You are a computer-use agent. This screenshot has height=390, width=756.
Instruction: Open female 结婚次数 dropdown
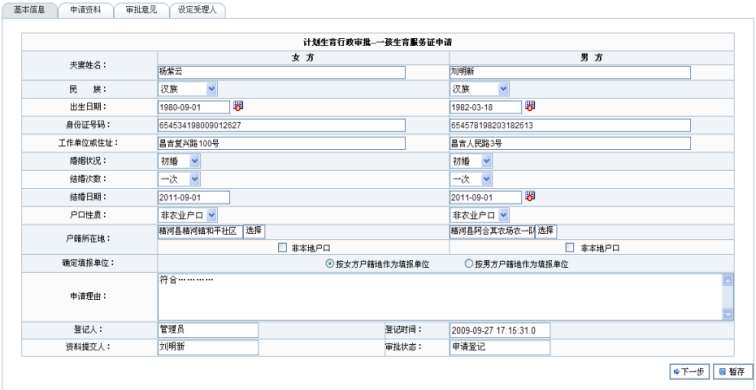179,179
